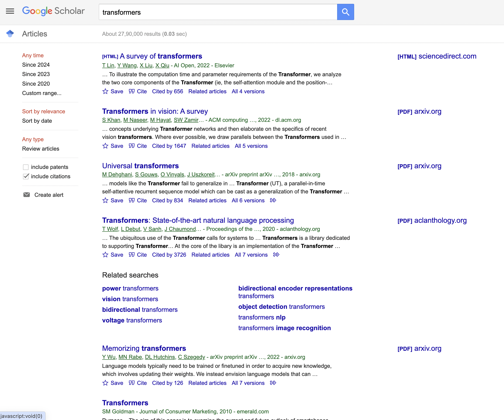
Task: Search related 'bidirectional transformers'
Action: click(140, 310)
